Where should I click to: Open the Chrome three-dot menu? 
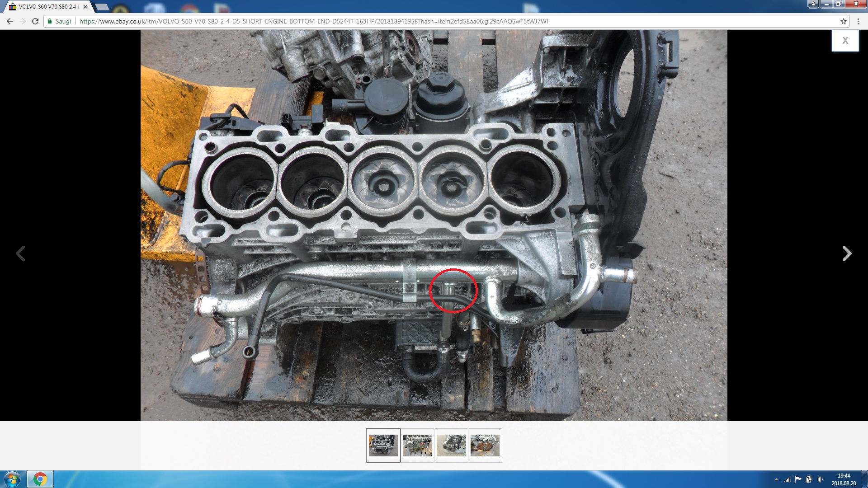click(858, 21)
